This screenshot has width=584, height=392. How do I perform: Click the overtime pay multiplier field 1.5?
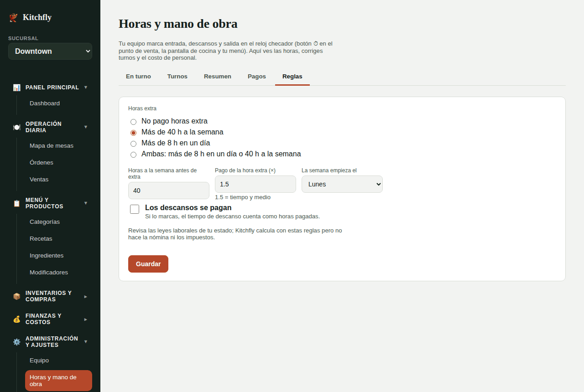click(x=255, y=184)
